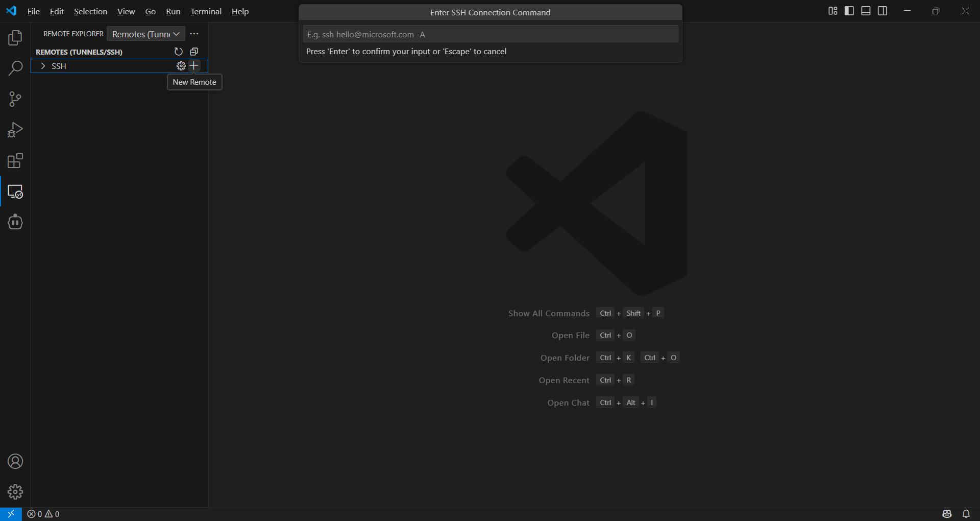The image size is (980, 521).
Task: Open the Extensions view
Action: click(15, 161)
